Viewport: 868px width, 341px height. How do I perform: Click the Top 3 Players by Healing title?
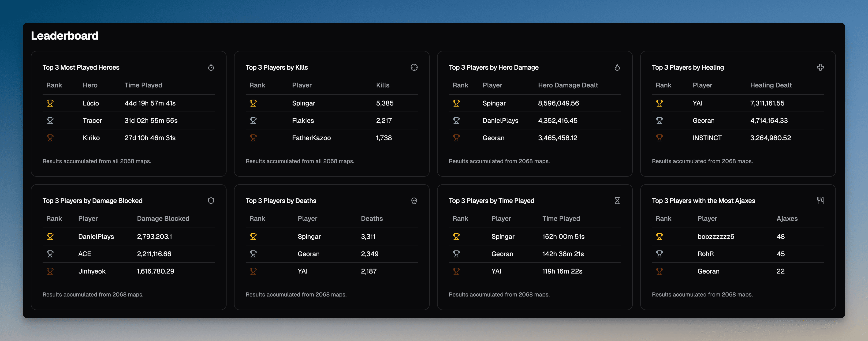tap(688, 67)
